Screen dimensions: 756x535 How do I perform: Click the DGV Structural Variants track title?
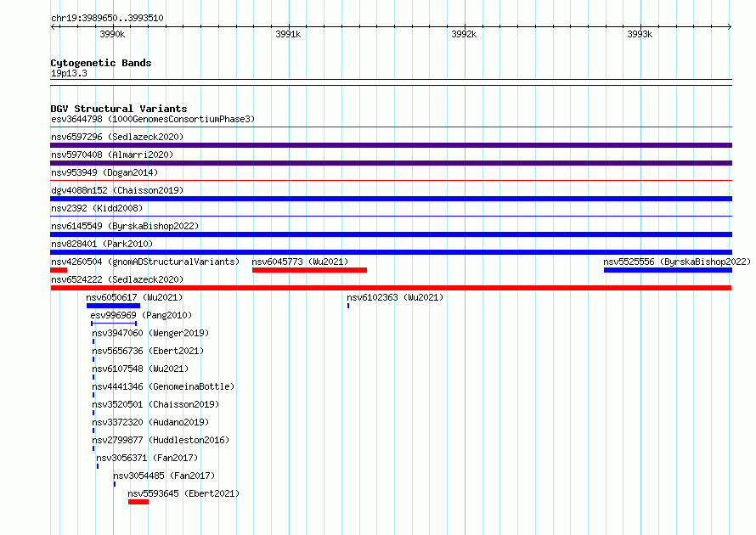click(x=119, y=109)
